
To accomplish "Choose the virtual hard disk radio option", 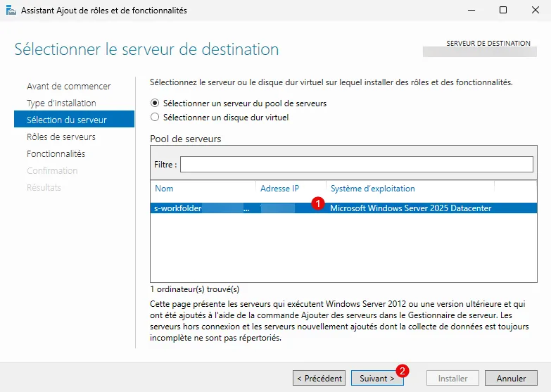I will pyautogui.click(x=155, y=118).
